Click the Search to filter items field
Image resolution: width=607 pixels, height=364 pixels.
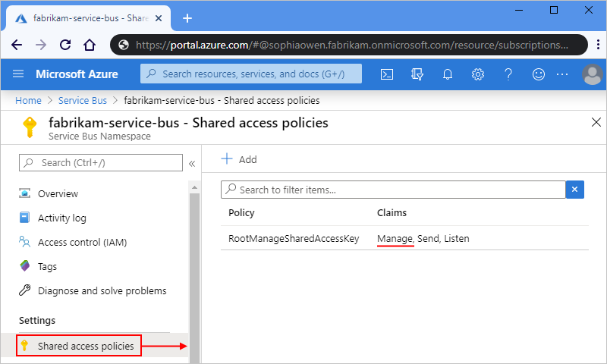pyautogui.click(x=395, y=190)
